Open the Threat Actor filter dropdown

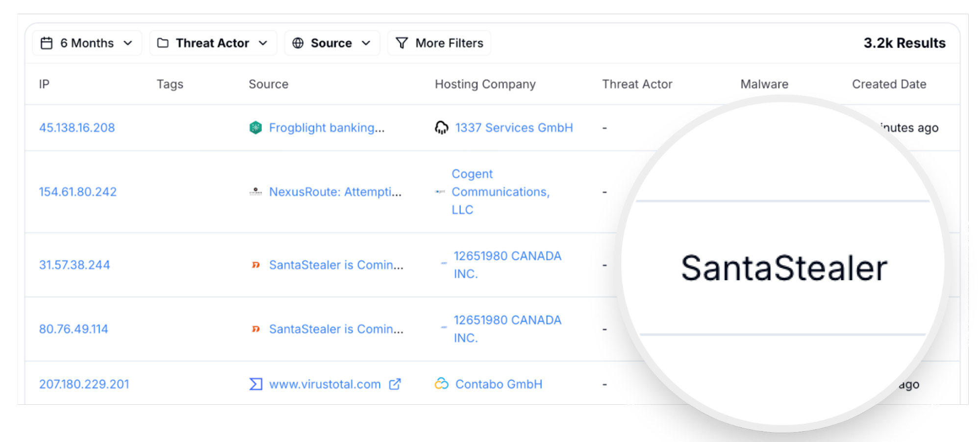tap(213, 43)
